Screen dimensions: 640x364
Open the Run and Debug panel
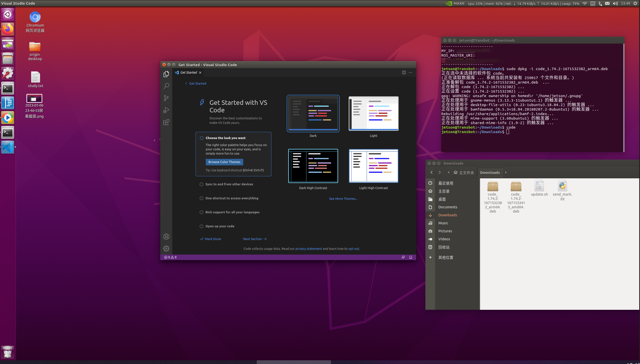pos(166,110)
